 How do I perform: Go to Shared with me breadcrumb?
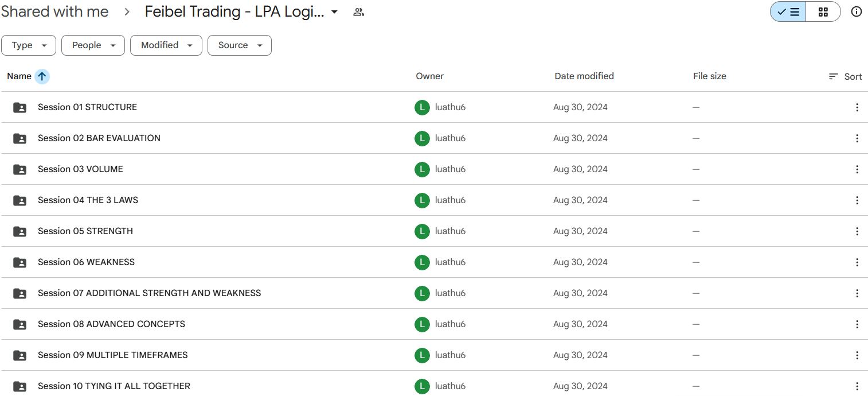pyautogui.click(x=55, y=12)
